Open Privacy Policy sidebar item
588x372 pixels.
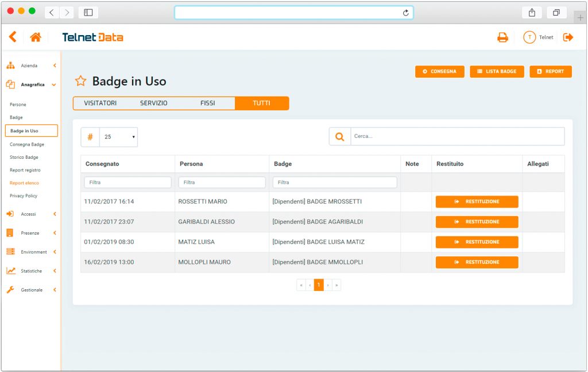24,195
